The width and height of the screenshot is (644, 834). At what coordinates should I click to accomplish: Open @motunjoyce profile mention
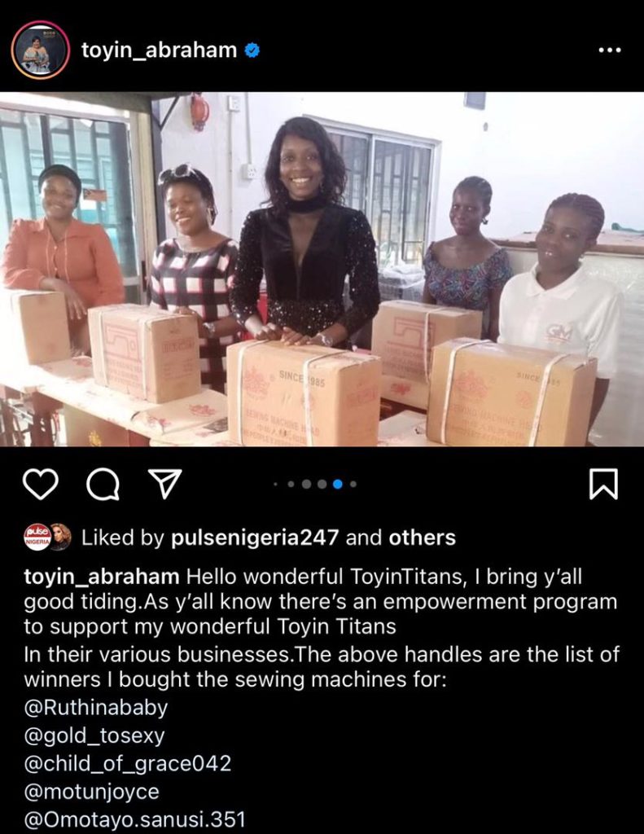click(x=91, y=792)
